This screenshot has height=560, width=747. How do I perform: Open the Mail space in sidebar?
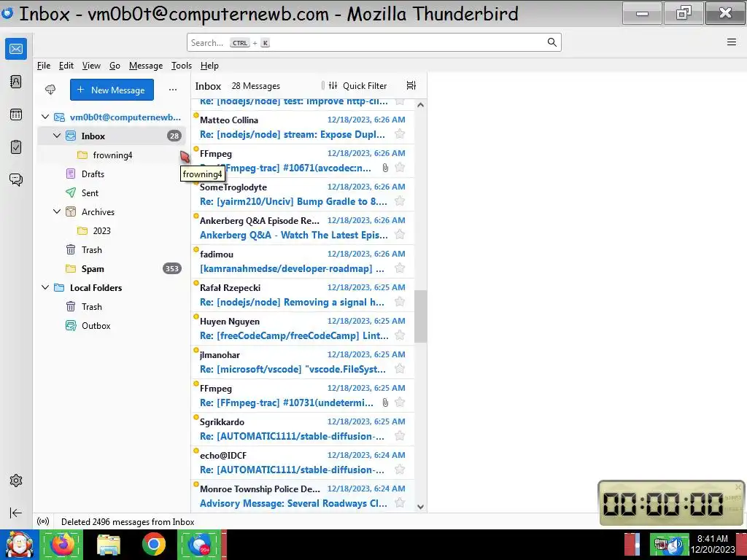tap(16, 49)
